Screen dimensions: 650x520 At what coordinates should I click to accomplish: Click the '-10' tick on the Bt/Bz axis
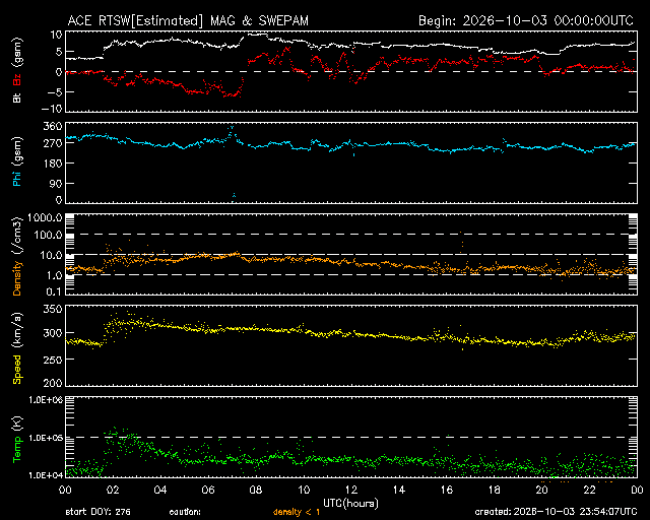(52, 109)
